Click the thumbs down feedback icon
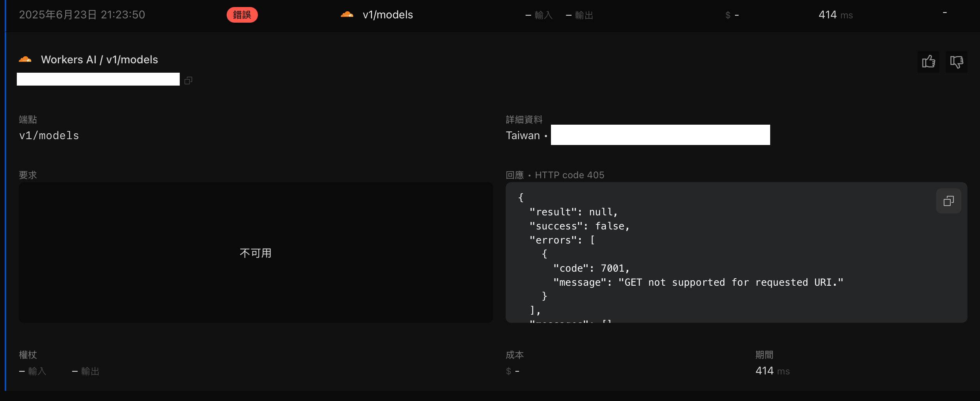The width and height of the screenshot is (980, 401). (956, 62)
